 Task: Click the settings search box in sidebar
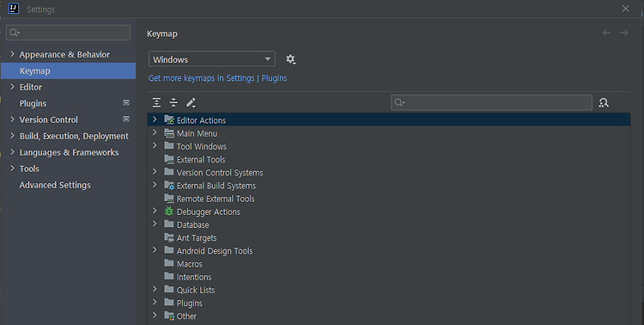[x=68, y=33]
